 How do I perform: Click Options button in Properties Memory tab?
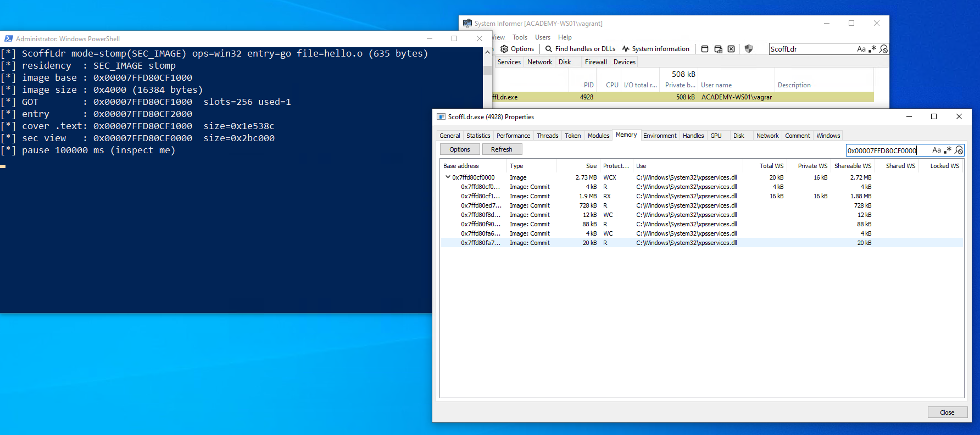(x=460, y=149)
